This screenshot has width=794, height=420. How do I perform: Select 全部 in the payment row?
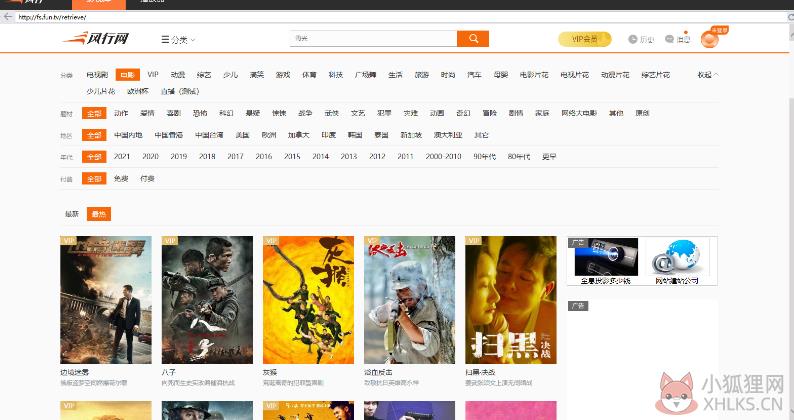pos(94,179)
